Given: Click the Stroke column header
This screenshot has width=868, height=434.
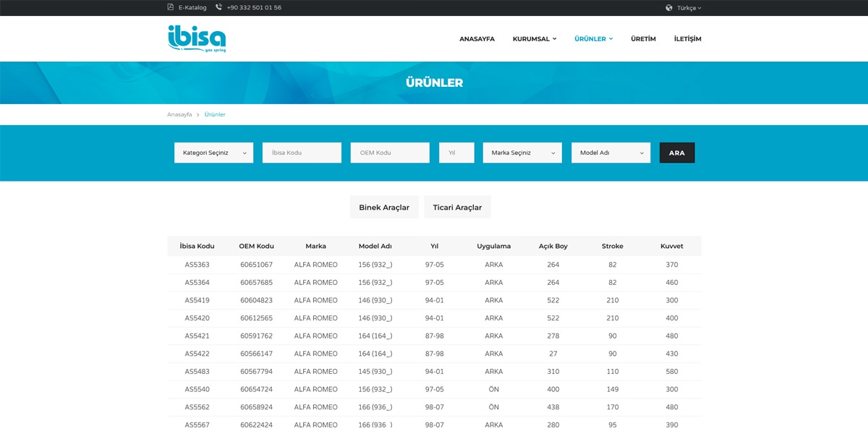Looking at the screenshot, I should point(613,246).
